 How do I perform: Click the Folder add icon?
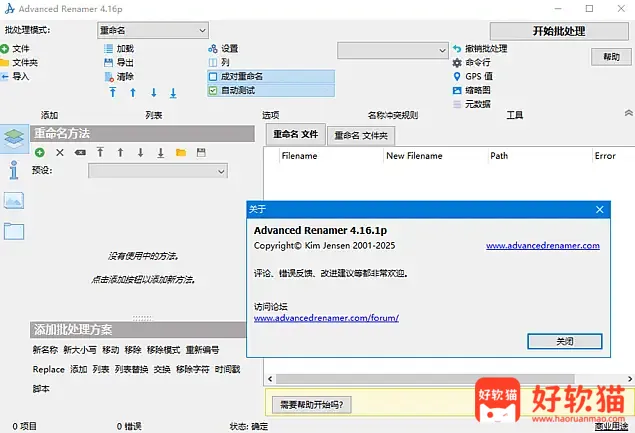pos(4,63)
